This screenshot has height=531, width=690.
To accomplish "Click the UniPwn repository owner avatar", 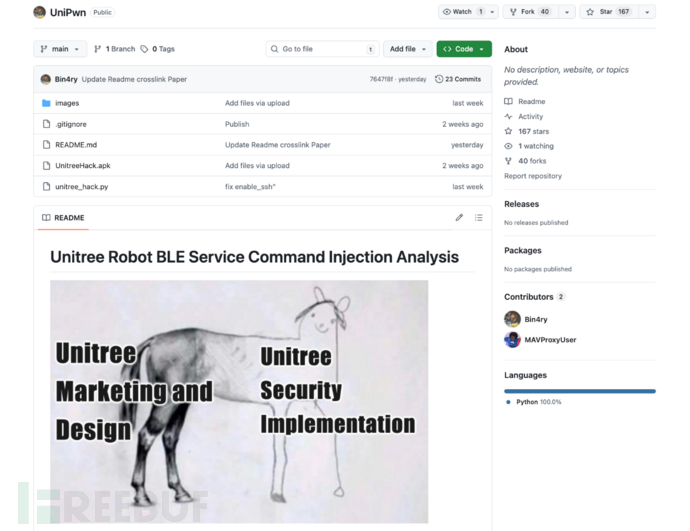I will point(40,12).
